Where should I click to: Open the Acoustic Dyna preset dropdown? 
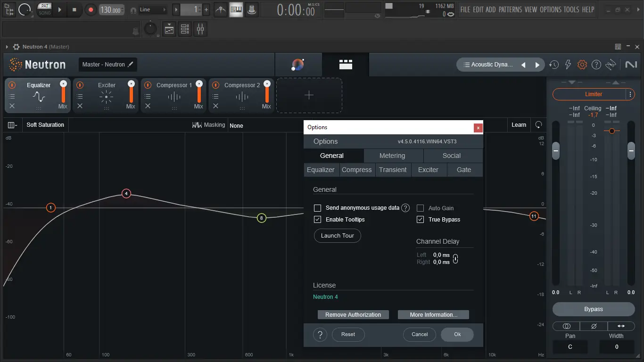pyautogui.click(x=488, y=65)
